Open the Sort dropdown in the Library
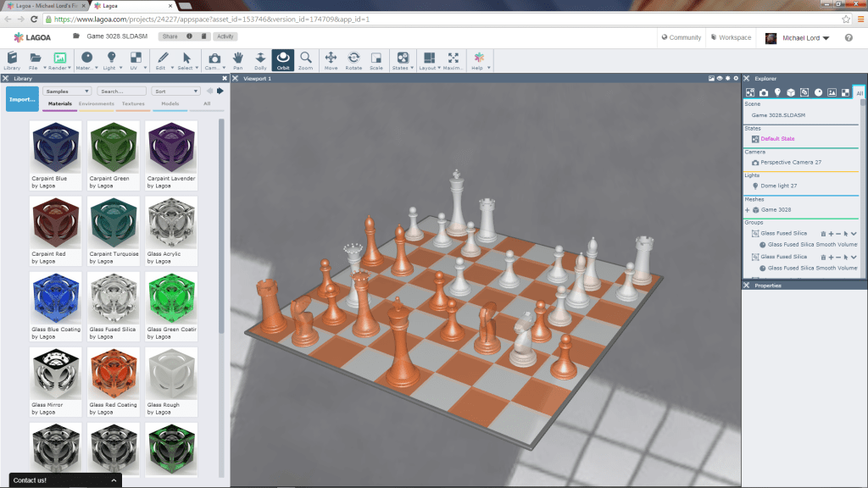 (175, 91)
